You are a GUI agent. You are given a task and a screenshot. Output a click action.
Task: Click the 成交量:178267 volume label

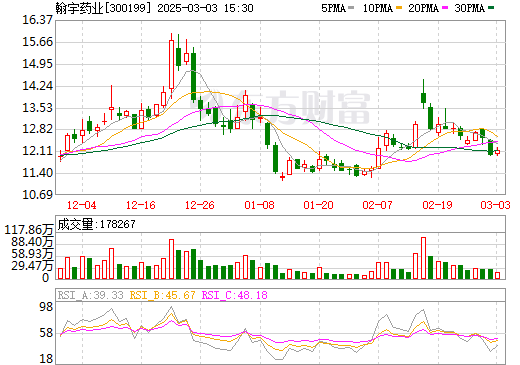click(x=96, y=224)
